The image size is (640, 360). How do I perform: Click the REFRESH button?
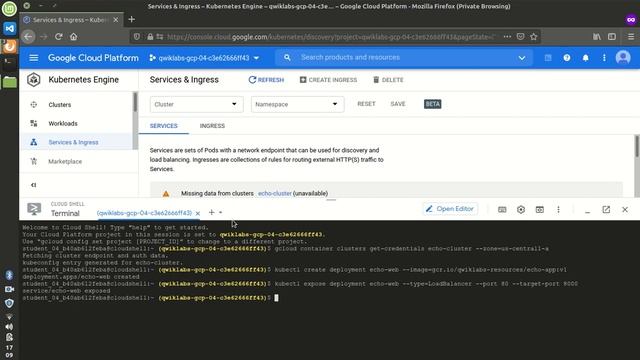pos(266,80)
